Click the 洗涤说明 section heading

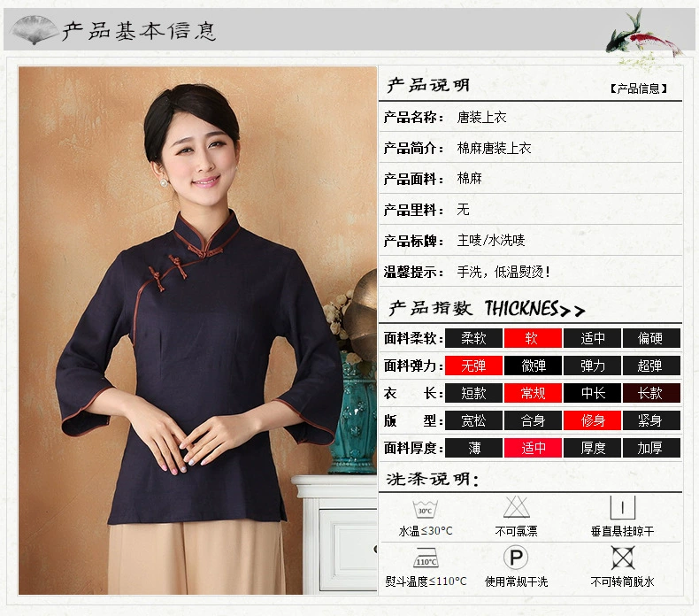(432, 479)
